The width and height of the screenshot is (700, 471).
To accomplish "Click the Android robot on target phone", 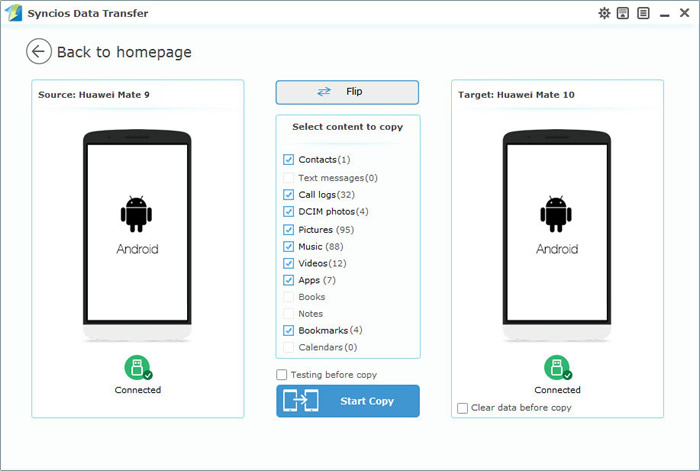I will pos(556,214).
